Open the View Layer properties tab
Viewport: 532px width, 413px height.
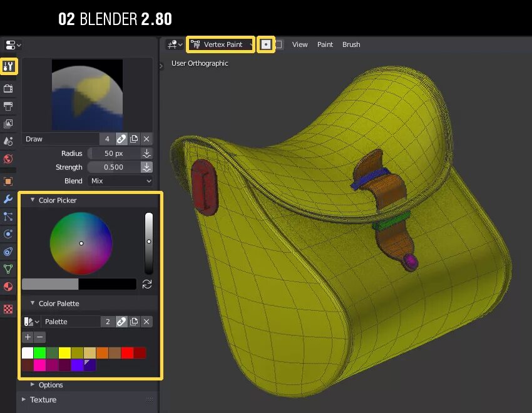8,124
